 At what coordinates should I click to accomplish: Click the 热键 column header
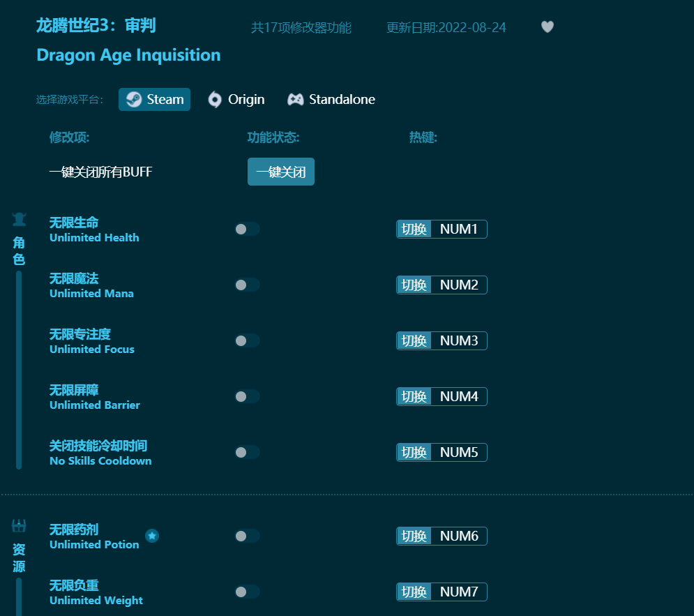423,137
